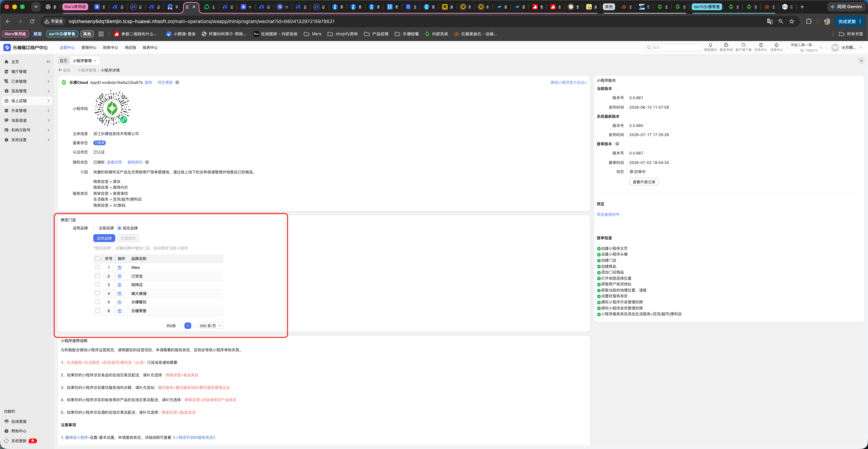Check the box for Mars row

(x=98, y=267)
